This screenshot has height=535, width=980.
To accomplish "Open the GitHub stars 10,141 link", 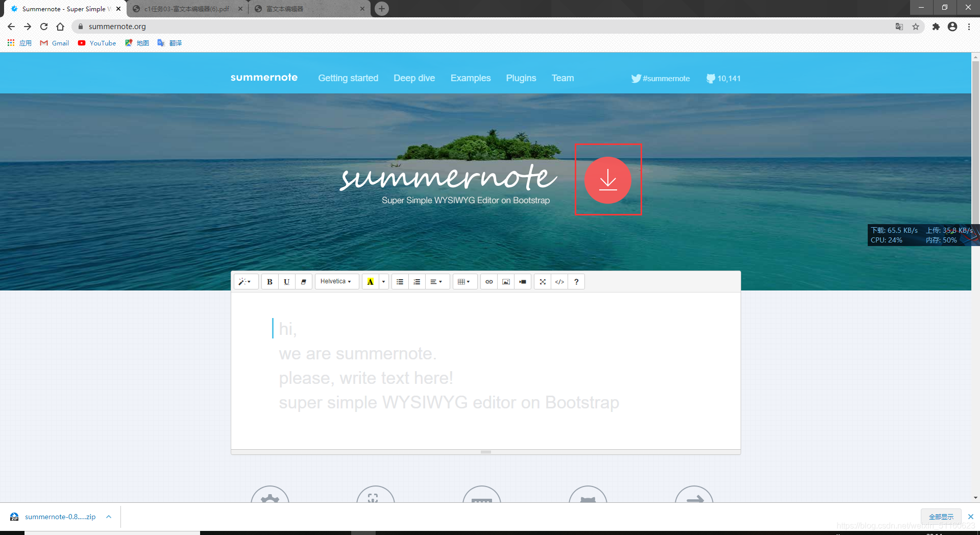I will [723, 78].
